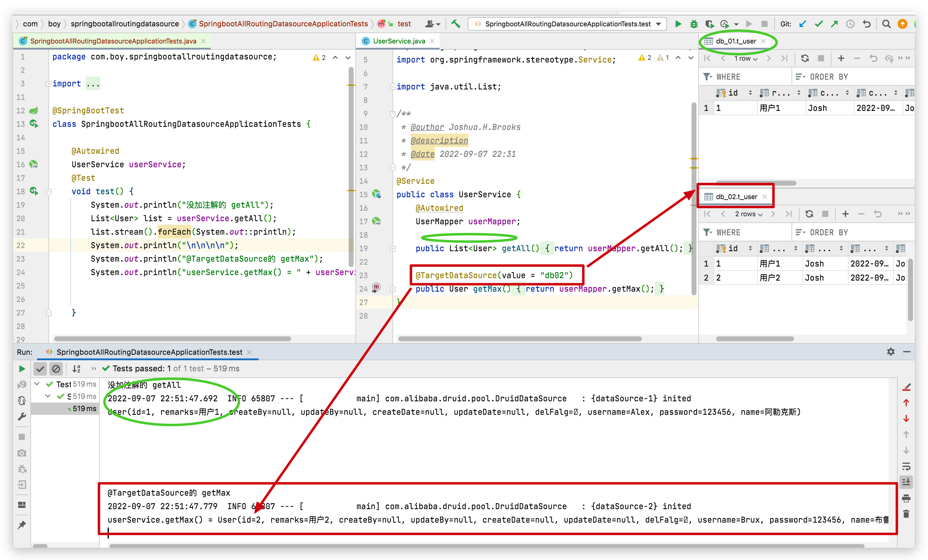Click the @description Javadoc tag
This screenshot has width=928, height=560.
point(439,141)
